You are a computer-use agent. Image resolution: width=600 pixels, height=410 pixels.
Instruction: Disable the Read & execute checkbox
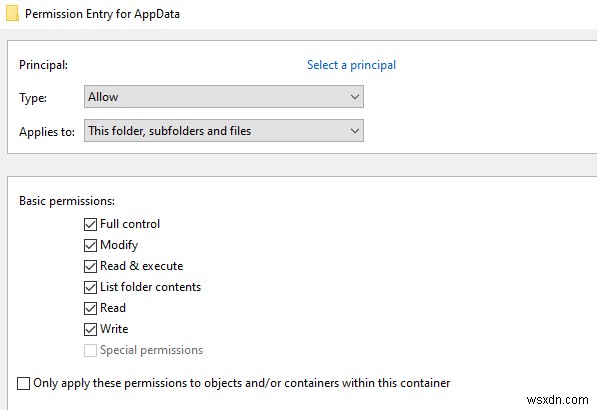pos(91,266)
